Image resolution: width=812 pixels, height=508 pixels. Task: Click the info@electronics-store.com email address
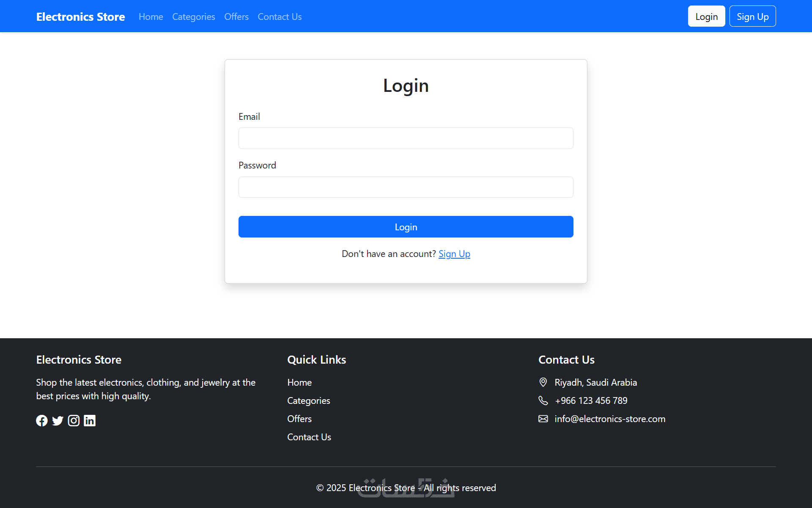point(609,419)
